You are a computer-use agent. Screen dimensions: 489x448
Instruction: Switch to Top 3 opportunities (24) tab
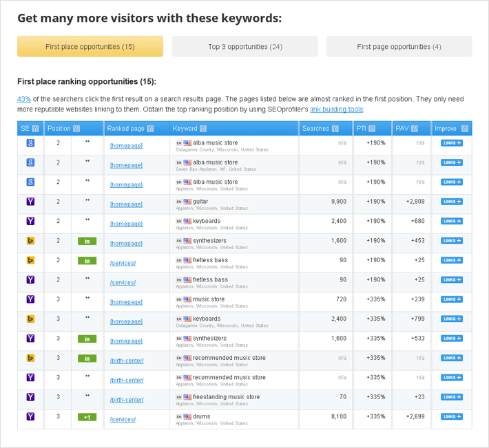tap(245, 47)
